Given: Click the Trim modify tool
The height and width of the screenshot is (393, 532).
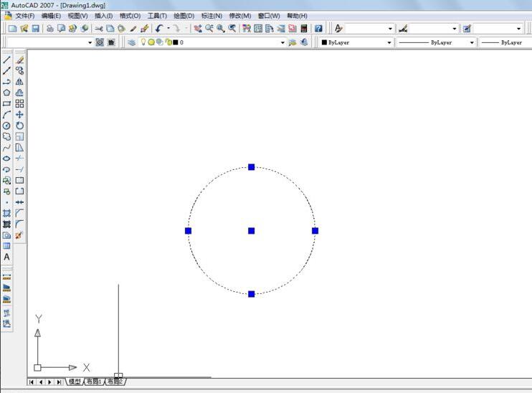Looking at the screenshot, I should tap(19, 158).
